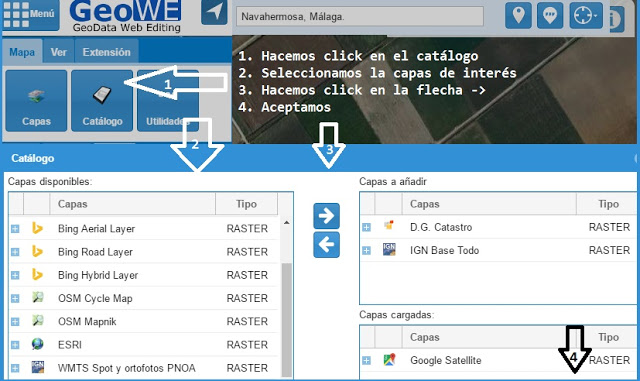Open the Capas layers button
Image resolution: width=640 pixels, height=381 pixels.
(x=36, y=100)
